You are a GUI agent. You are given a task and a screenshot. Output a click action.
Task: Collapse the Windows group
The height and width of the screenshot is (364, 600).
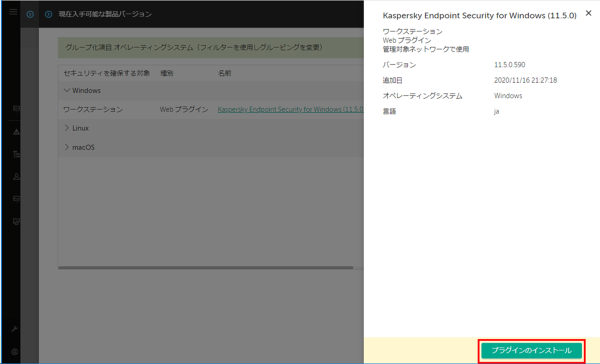click(67, 90)
